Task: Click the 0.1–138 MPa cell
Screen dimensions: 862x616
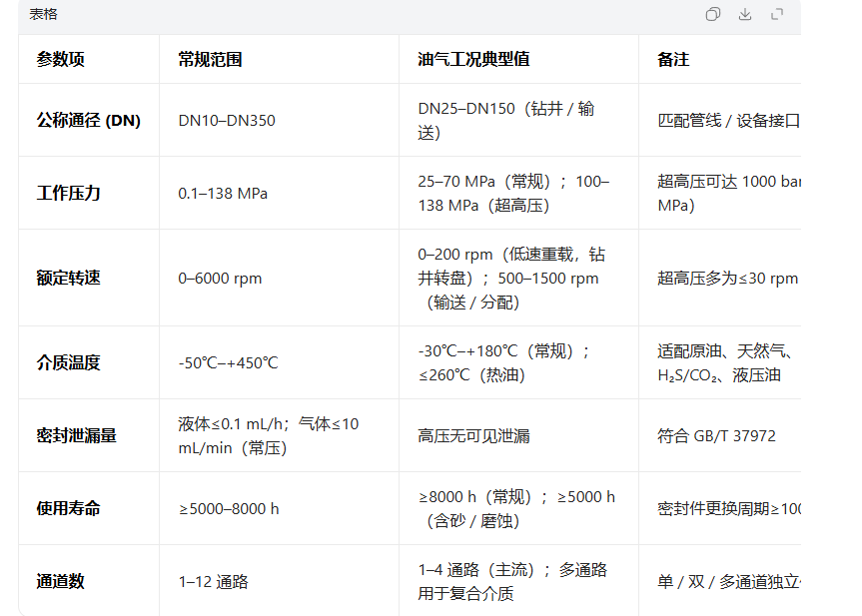Action: (x=223, y=194)
